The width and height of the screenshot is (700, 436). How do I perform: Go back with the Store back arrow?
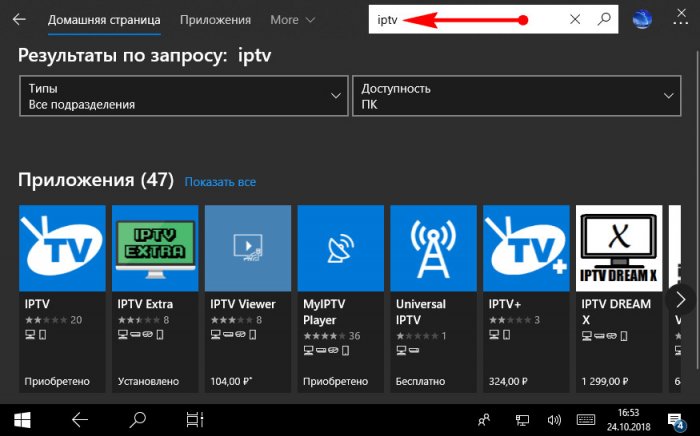(19, 20)
